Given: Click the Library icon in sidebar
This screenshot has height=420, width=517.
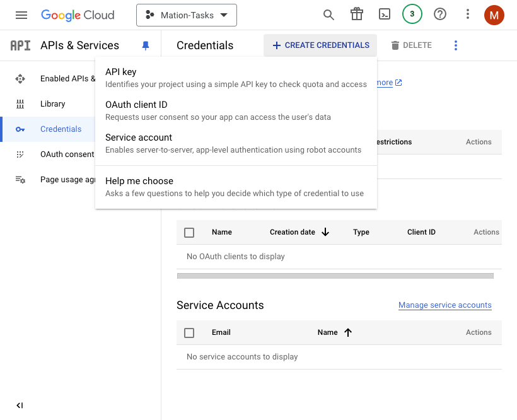Looking at the screenshot, I should pyautogui.click(x=20, y=104).
